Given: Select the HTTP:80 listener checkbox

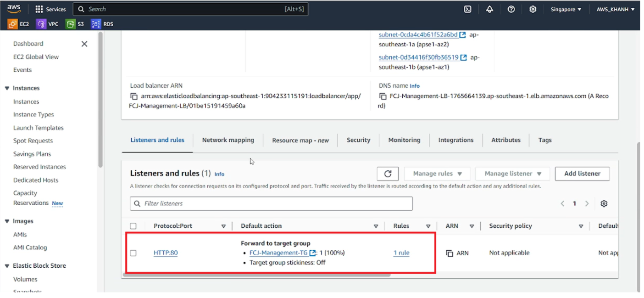Looking at the screenshot, I should pos(133,253).
